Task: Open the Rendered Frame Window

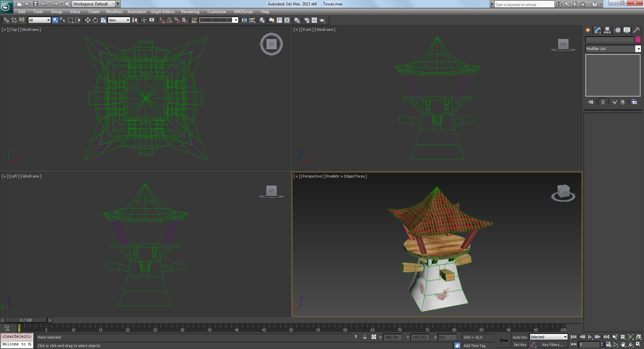Action: (x=314, y=20)
